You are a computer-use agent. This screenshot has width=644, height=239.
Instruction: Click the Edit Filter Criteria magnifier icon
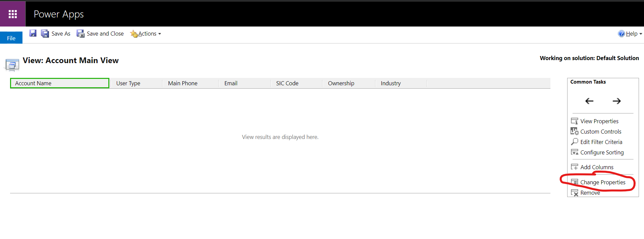[x=575, y=142]
